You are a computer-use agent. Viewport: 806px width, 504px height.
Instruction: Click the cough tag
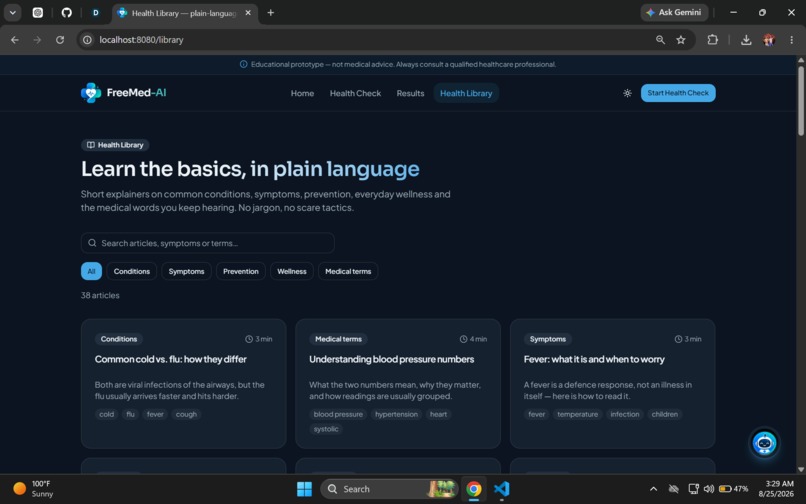[186, 414]
